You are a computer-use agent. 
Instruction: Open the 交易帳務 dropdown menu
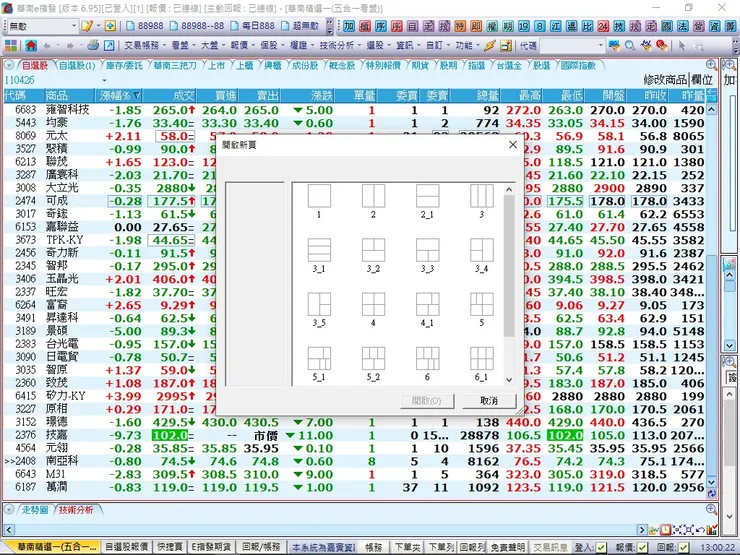(145, 45)
